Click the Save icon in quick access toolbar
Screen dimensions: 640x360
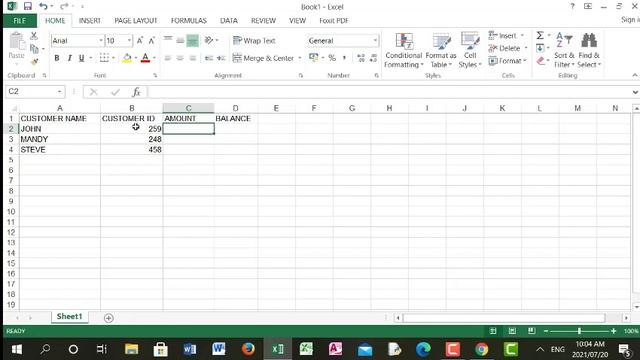tap(27, 6)
